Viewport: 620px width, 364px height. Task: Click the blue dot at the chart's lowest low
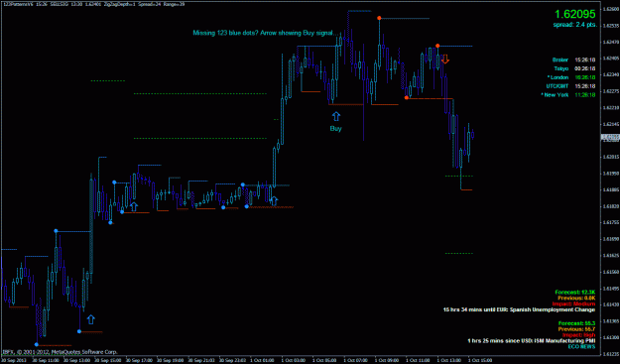click(x=37, y=344)
